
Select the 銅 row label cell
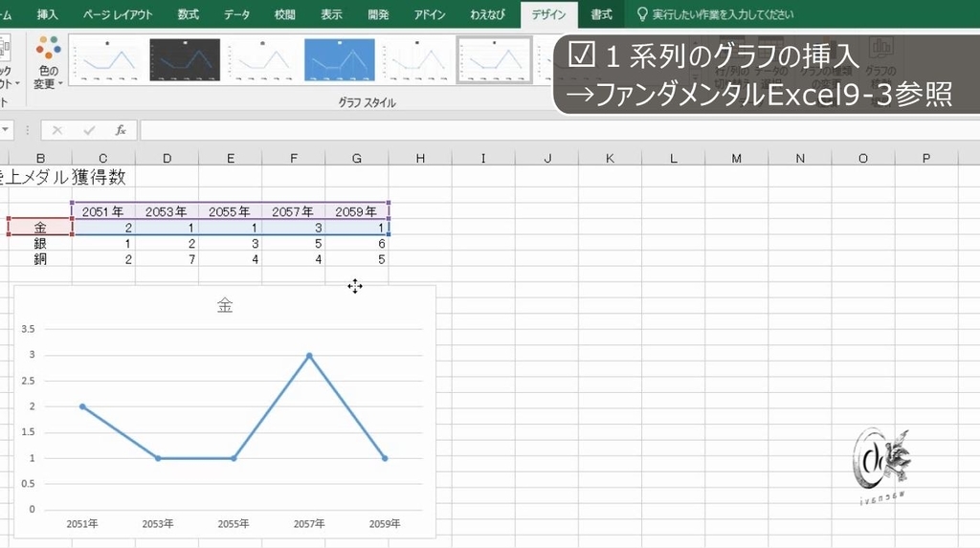click(40, 259)
